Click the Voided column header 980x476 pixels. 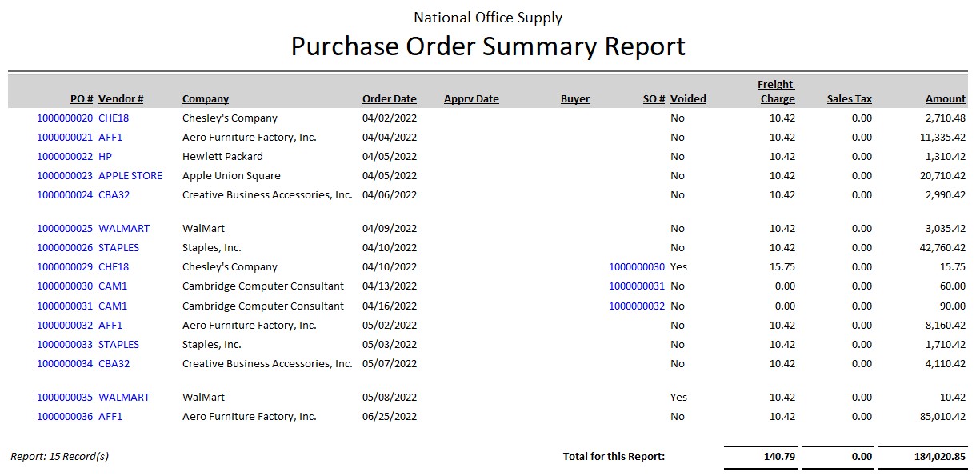pos(688,99)
